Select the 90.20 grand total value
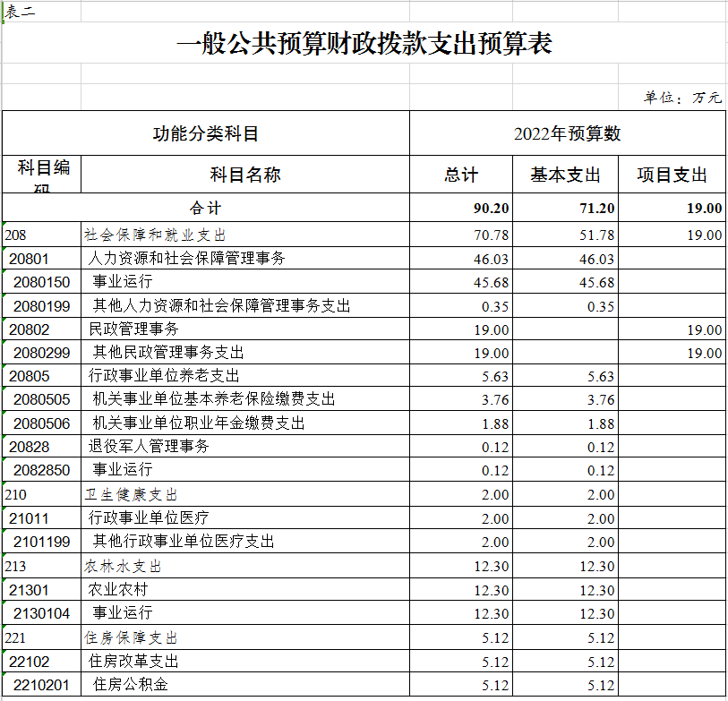This screenshot has height=701, width=728. pyautogui.click(x=492, y=208)
